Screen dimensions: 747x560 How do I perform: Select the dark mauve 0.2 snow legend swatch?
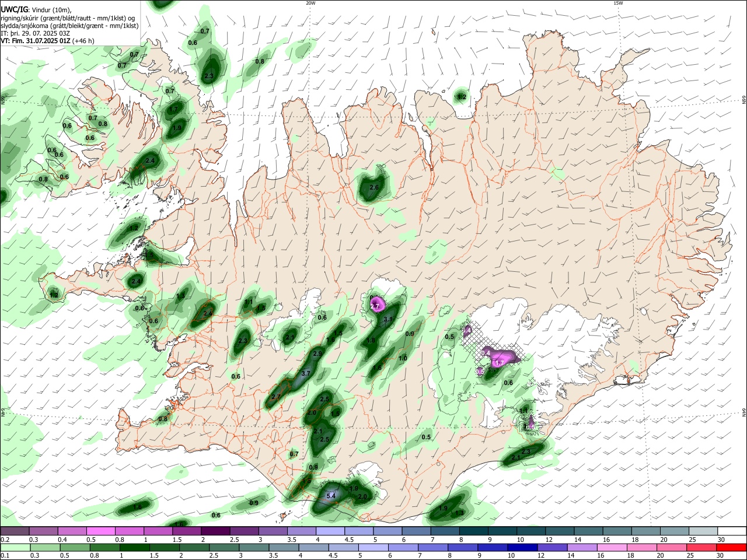(15, 531)
